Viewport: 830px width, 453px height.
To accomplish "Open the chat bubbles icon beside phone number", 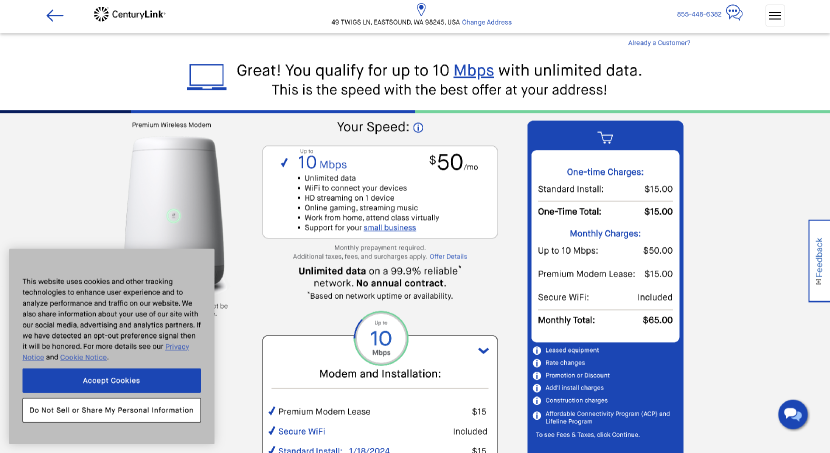I will (734, 13).
